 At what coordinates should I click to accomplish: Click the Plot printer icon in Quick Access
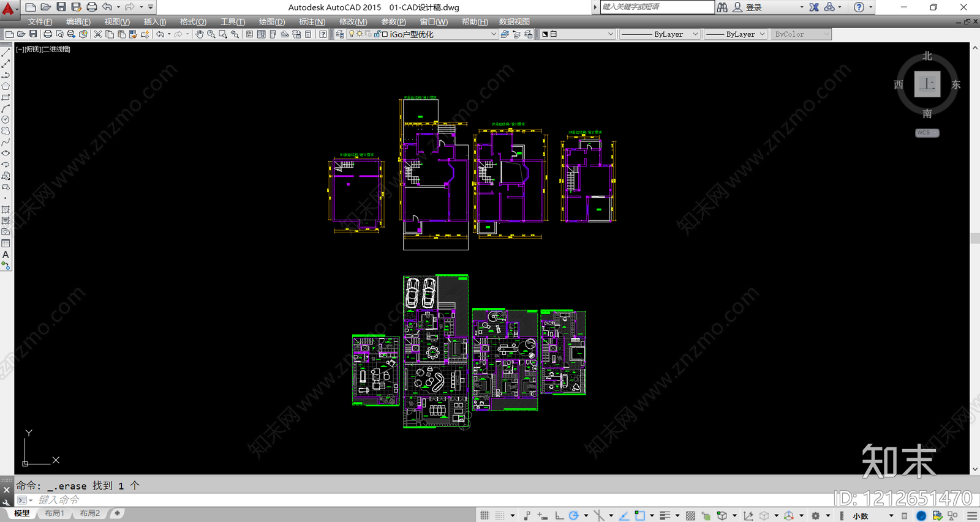(92, 7)
